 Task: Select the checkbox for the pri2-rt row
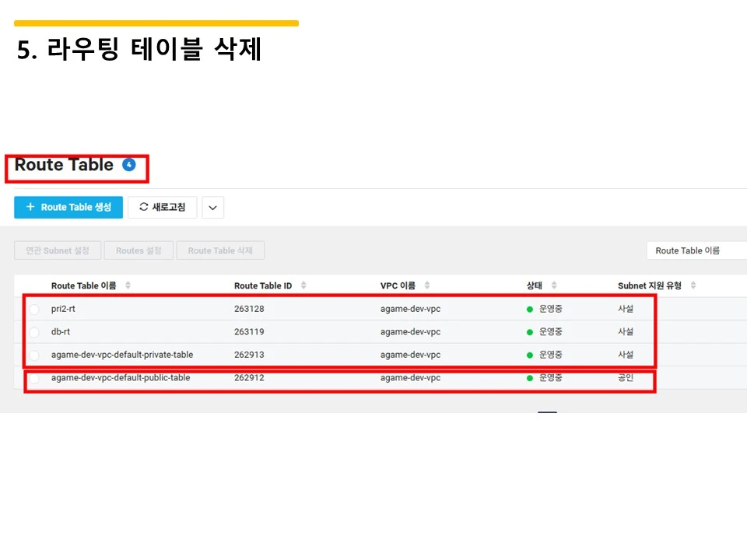pos(33,309)
